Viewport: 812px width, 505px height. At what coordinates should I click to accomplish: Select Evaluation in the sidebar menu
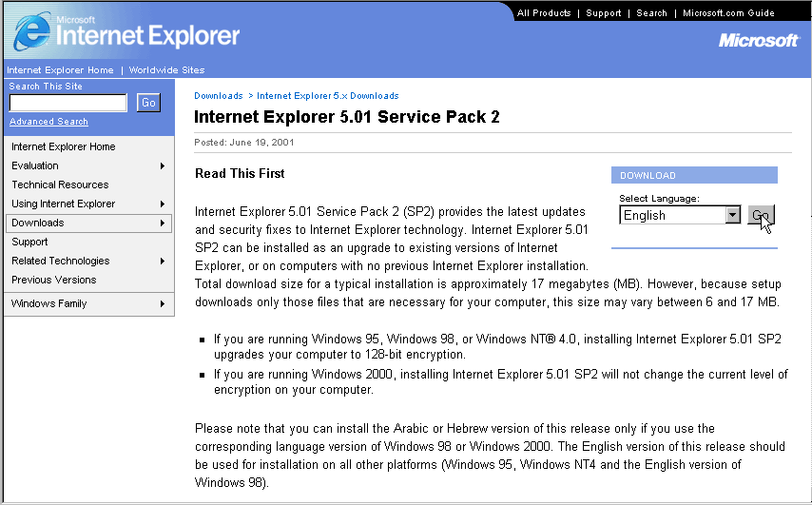click(x=34, y=165)
